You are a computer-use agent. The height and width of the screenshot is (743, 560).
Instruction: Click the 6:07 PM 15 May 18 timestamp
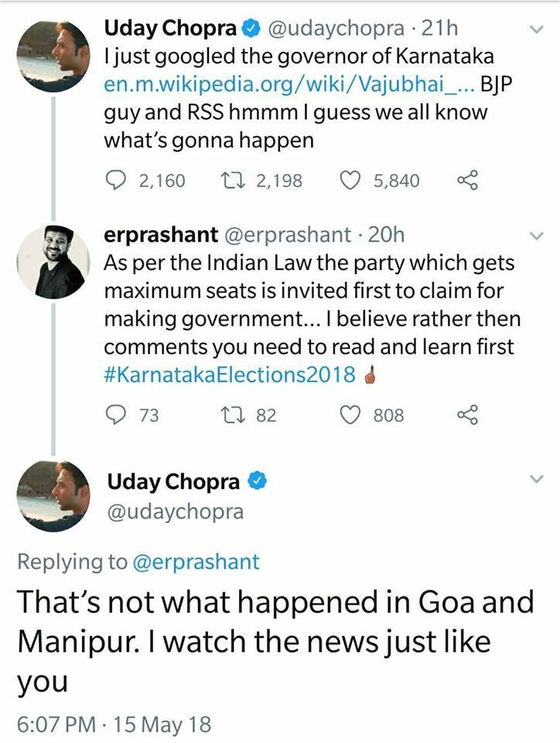tap(113, 724)
